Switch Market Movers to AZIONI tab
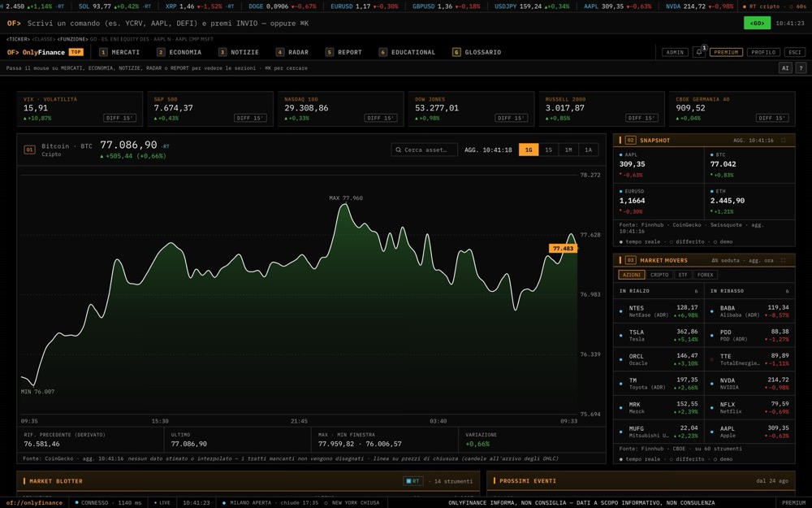 631,275
